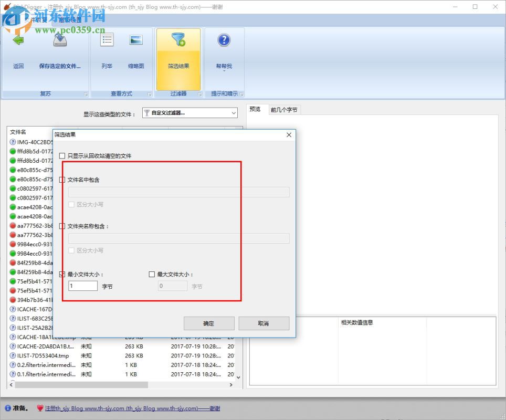Switch to 缩略图 thumbnail view icon

click(136, 39)
